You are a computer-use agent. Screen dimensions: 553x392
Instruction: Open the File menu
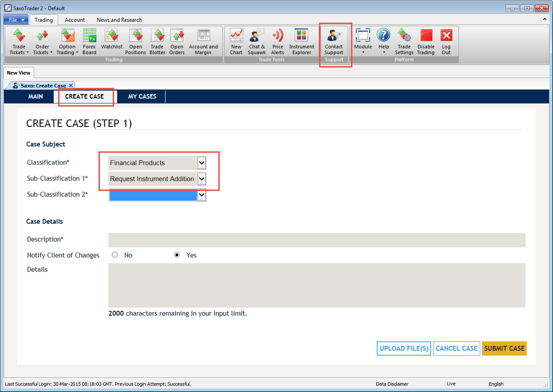click(16, 20)
